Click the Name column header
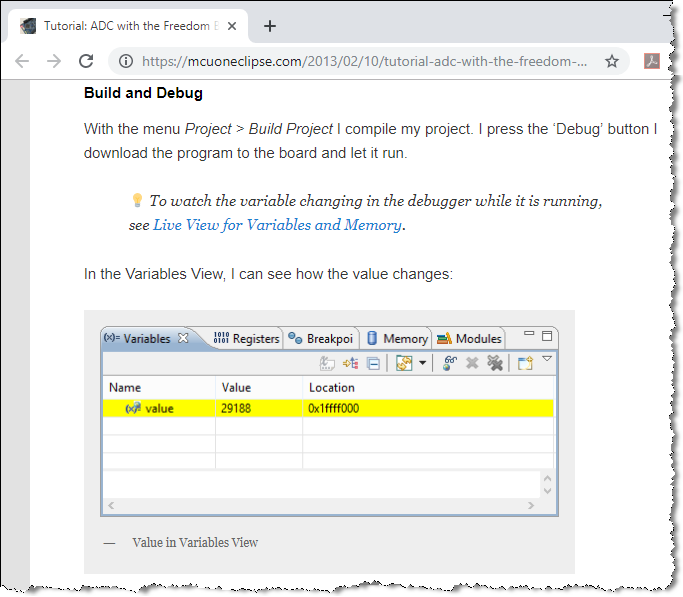The width and height of the screenshot is (683, 597). pyautogui.click(x=159, y=388)
